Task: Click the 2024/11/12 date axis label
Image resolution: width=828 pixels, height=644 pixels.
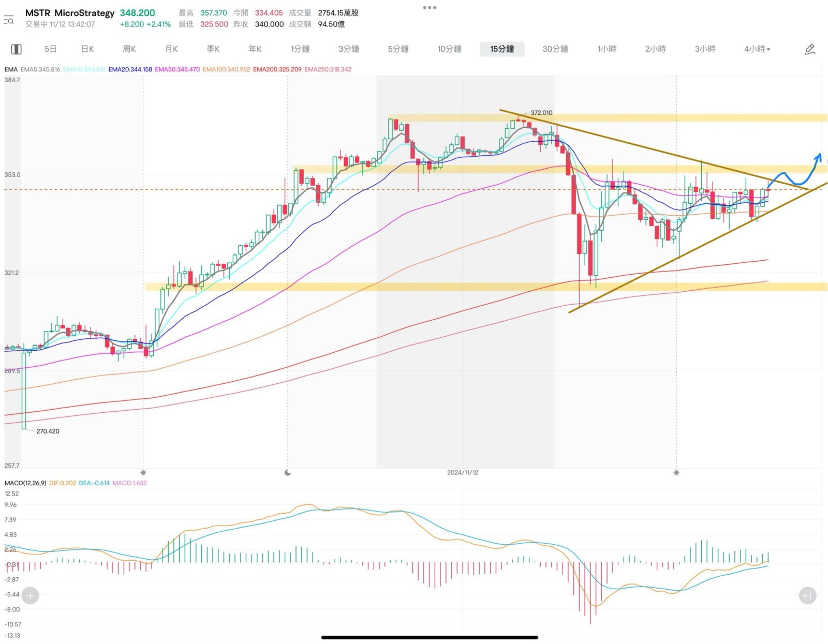Action: [463, 473]
